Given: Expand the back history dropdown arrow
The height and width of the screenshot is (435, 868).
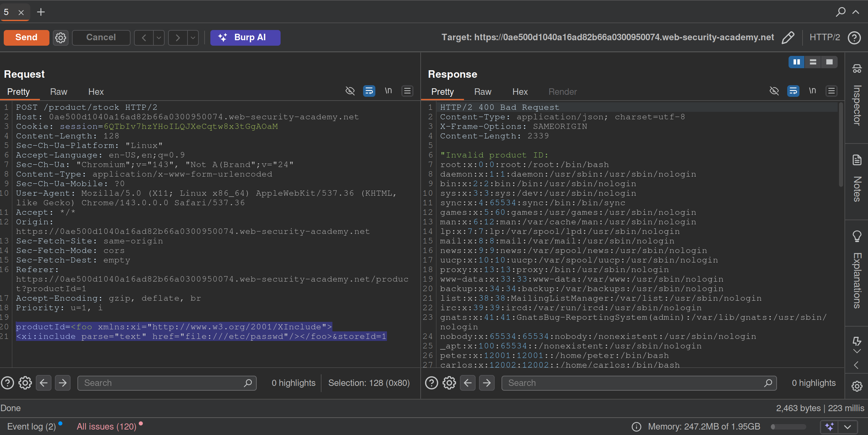Looking at the screenshot, I should [x=159, y=37].
